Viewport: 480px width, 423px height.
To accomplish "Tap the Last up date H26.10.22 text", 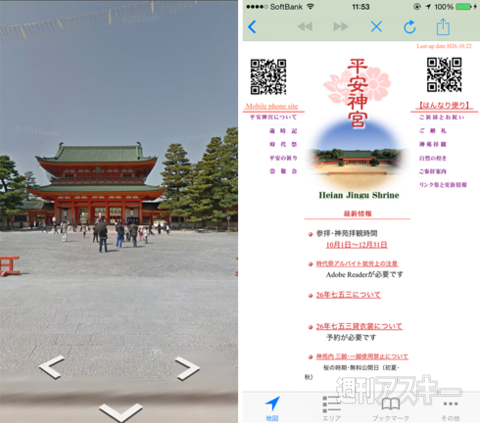I will [444, 46].
